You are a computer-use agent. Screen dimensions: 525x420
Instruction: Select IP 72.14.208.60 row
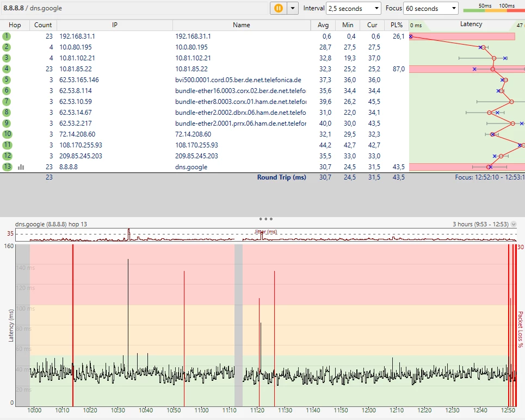[x=77, y=134]
